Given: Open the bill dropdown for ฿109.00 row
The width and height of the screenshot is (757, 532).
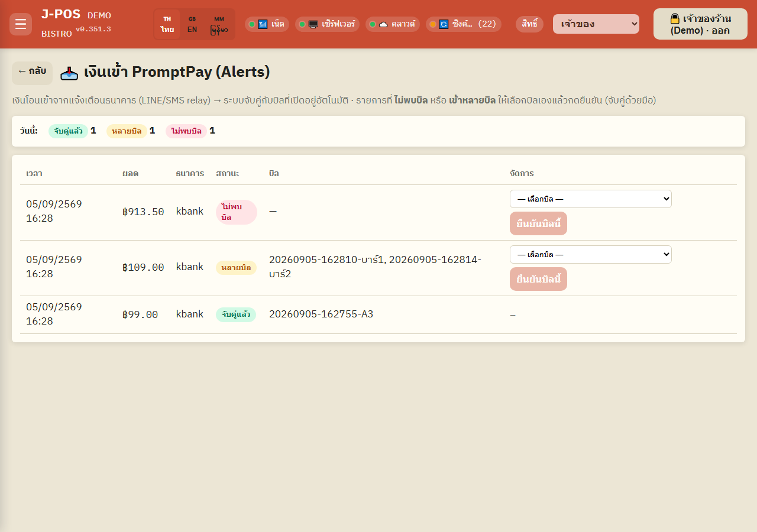Looking at the screenshot, I should (591, 254).
